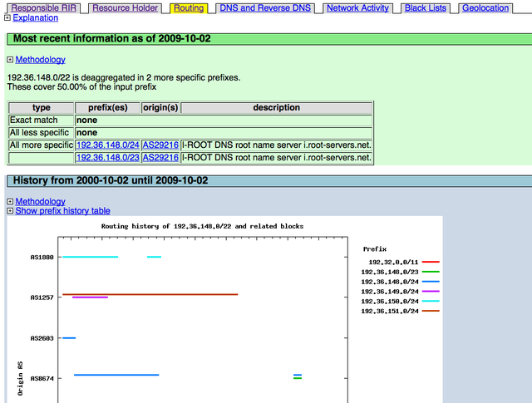Viewport: 532px width, 403px height.
Task: Click the Explanation link
Action: coord(35,17)
